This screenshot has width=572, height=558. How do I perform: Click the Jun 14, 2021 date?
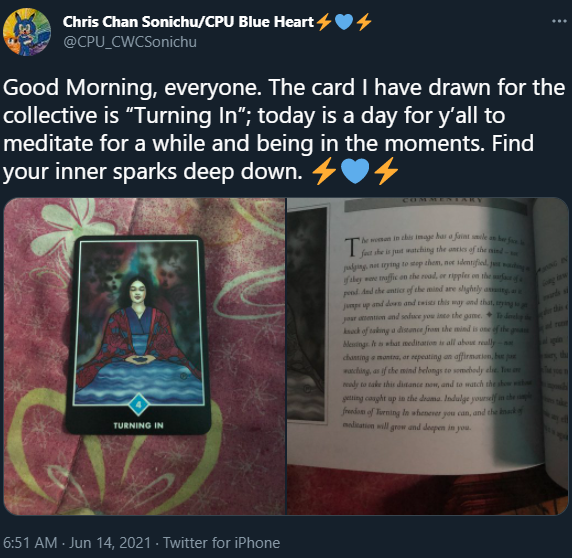[x=109, y=543]
